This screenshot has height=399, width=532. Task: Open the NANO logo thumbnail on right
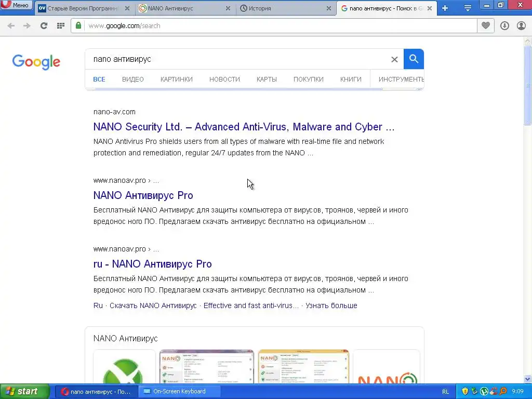[x=387, y=367]
